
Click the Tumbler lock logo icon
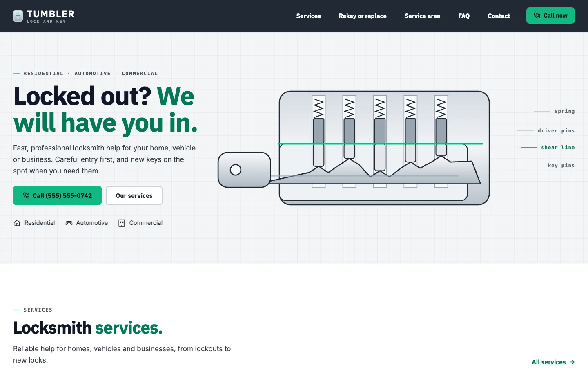coord(18,16)
